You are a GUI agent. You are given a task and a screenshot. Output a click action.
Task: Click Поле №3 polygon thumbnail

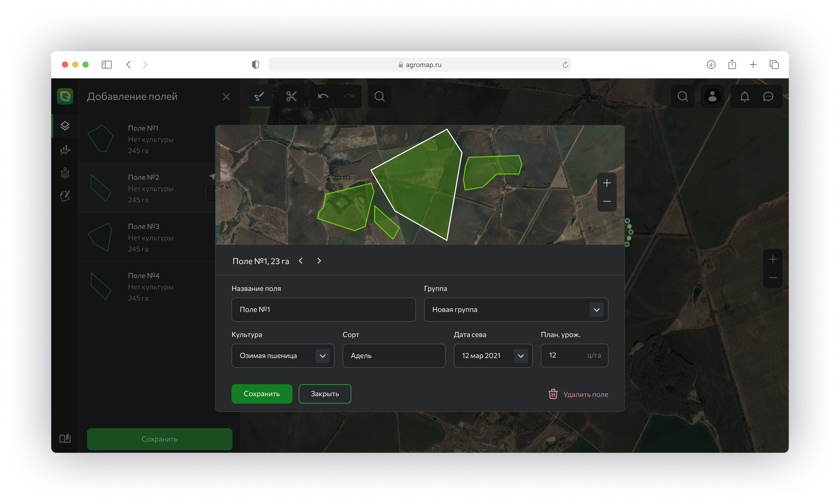click(100, 237)
